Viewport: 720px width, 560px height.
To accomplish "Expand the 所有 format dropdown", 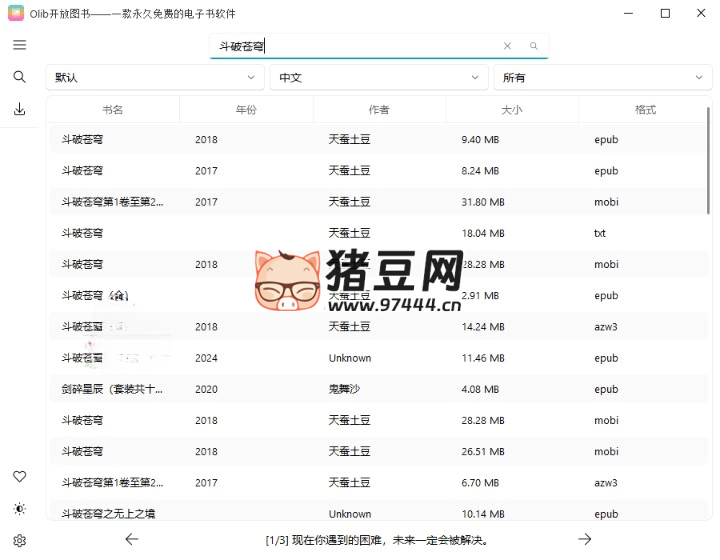I will [603, 78].
